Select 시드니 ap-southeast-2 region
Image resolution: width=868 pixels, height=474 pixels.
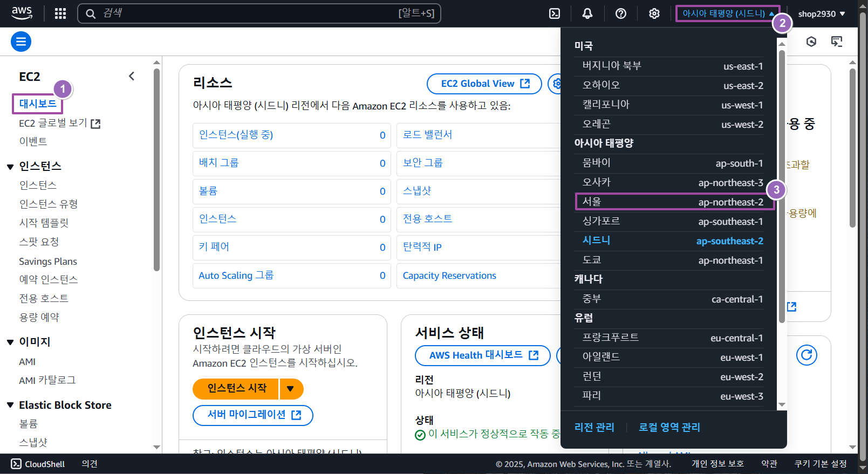click(673, 241)
